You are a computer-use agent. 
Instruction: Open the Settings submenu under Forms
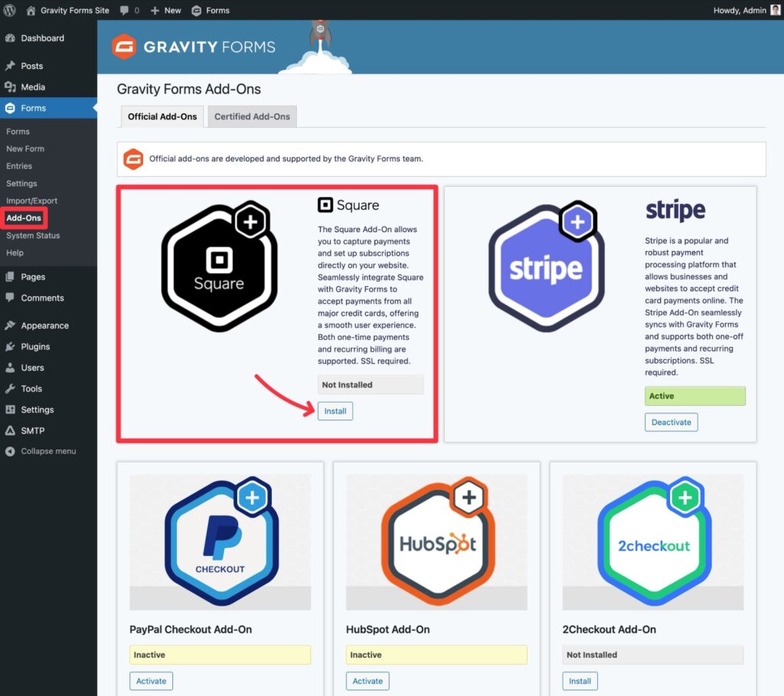point(21,184)
